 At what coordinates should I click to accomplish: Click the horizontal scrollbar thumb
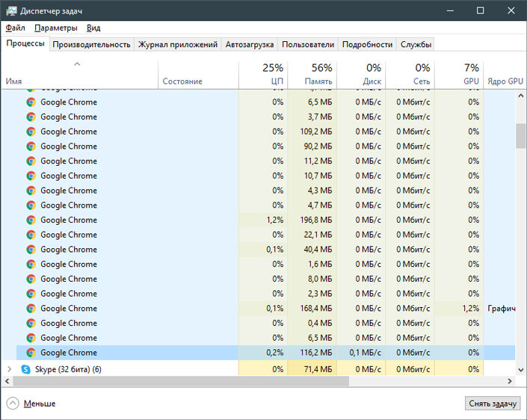click(x=181, y=381)
